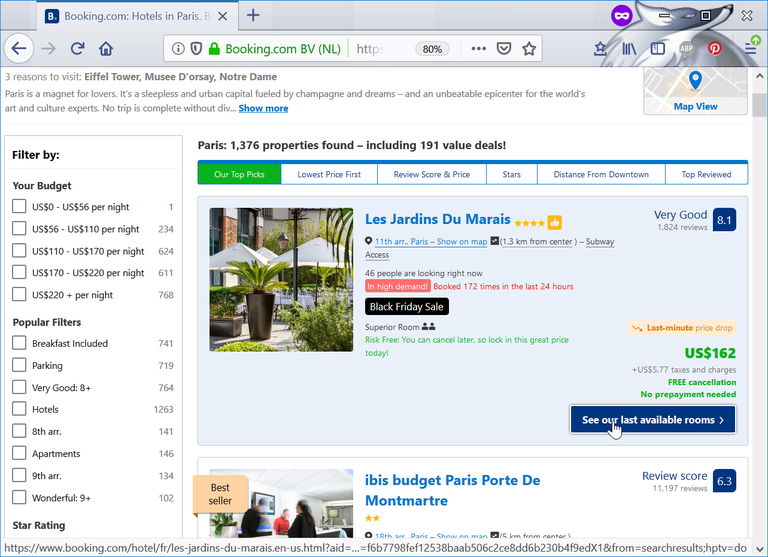Image resolution: width=768 pixels, height=557 pixels.
Task: Click See our last available rooms button
Action: [x=652, y=420]
